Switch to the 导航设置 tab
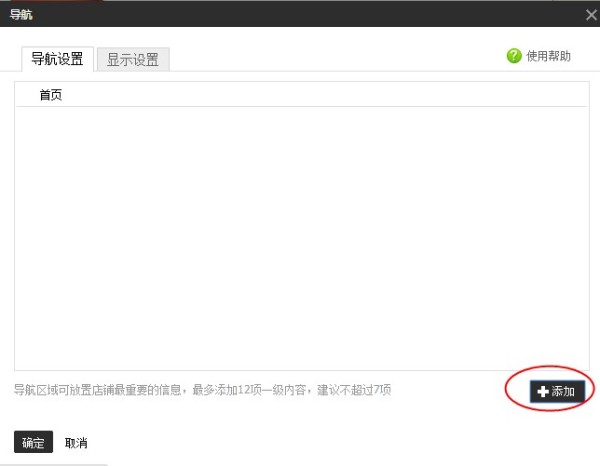This screenshot has height=466, width=600. point(57,59)
